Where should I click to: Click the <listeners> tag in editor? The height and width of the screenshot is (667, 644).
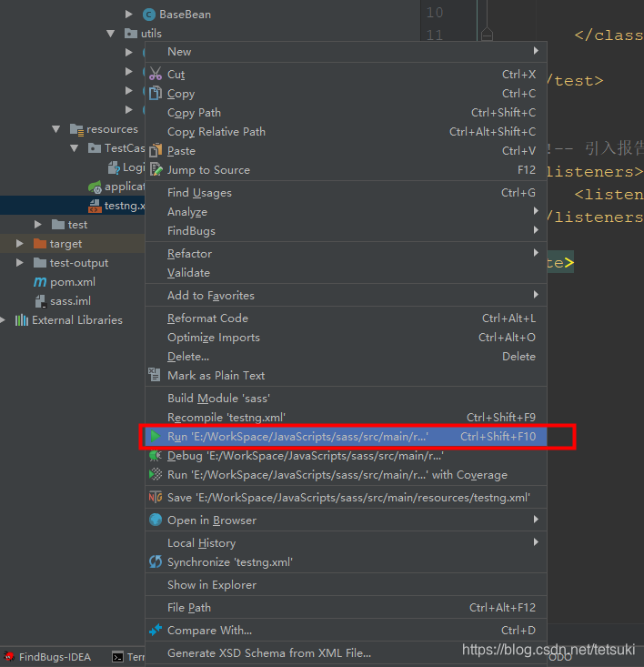tap(595, 172)
